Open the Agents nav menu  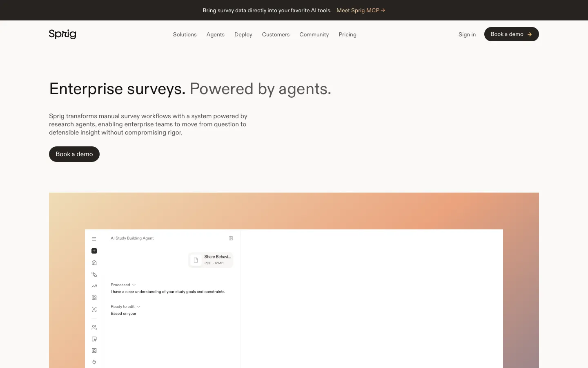point(216,35)
